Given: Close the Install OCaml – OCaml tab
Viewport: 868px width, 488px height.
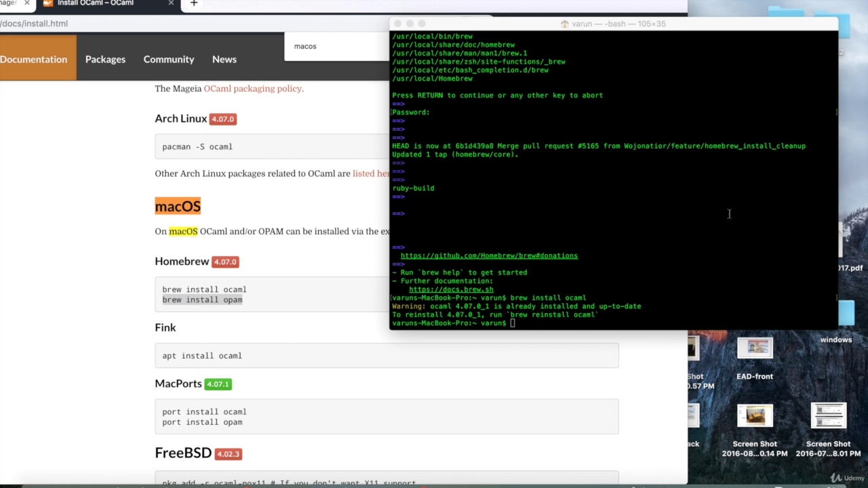Looking at the screenshot, I should (171, 3).
